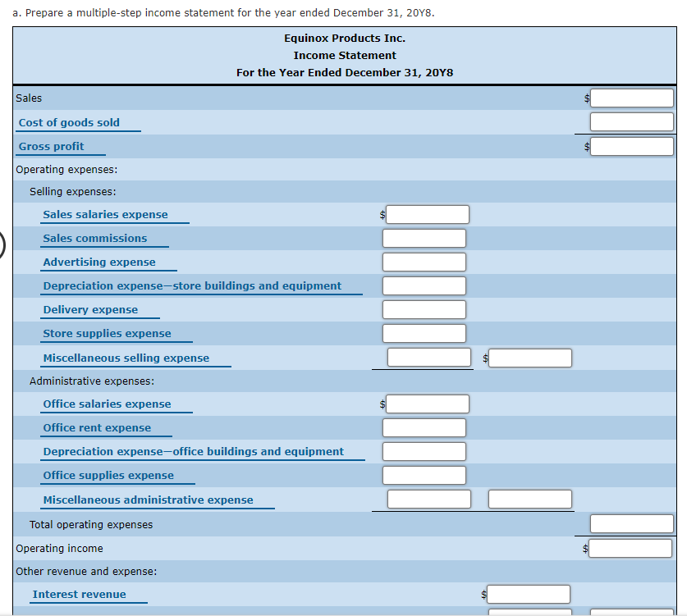Click the Office rent expense amount field
The width and height of the screenshot is (687, 616).
coord(424,427)
